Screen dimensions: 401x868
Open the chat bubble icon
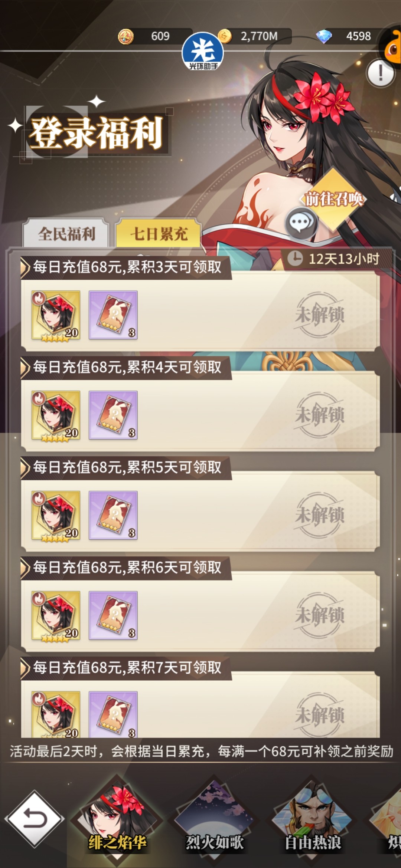(301, 223)
